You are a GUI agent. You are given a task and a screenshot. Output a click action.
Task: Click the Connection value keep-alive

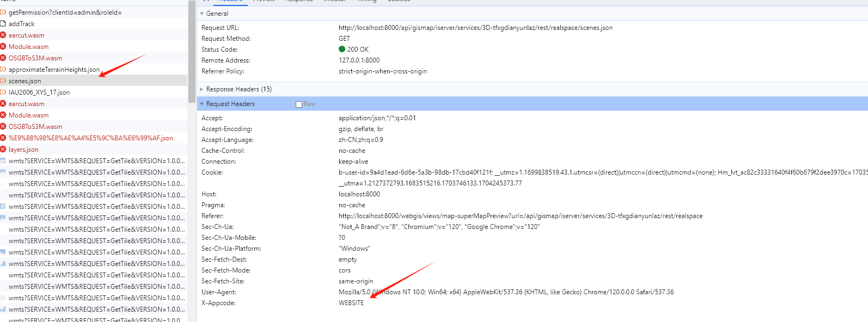pos(353,162)
